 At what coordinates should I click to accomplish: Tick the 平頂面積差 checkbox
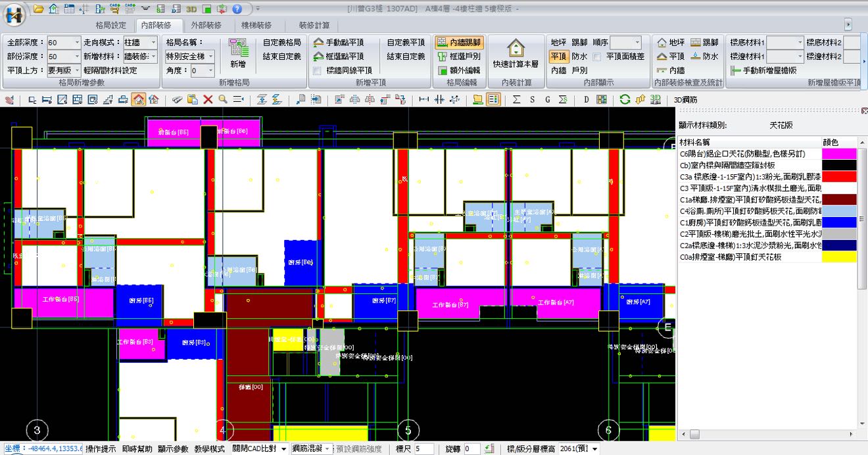[x=597, y=57]
